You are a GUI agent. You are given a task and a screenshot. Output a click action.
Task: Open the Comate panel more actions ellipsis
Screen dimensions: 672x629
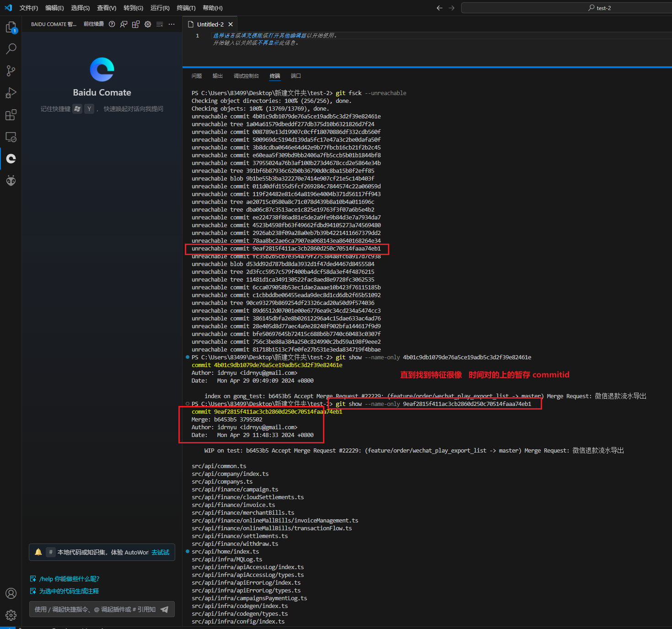[172, 24]
